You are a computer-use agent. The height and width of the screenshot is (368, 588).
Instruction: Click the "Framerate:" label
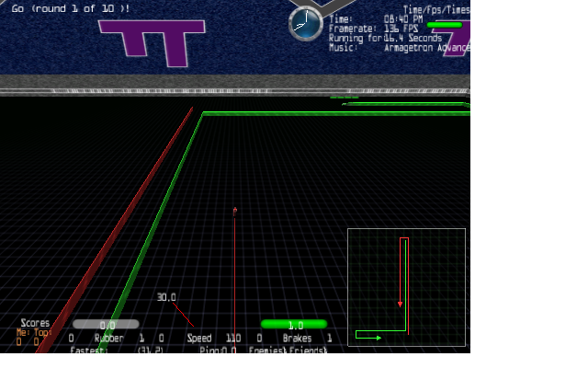353,29
